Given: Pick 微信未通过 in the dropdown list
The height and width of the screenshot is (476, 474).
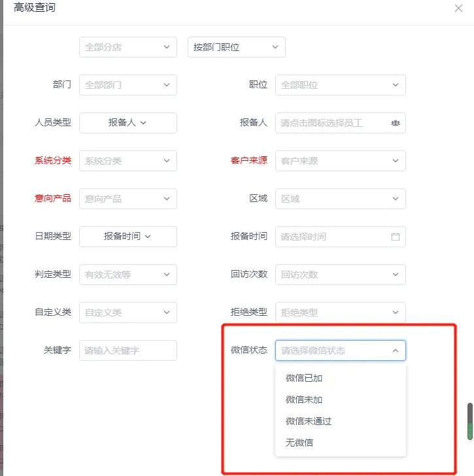Looking at the screenshot, I should 309,421.
